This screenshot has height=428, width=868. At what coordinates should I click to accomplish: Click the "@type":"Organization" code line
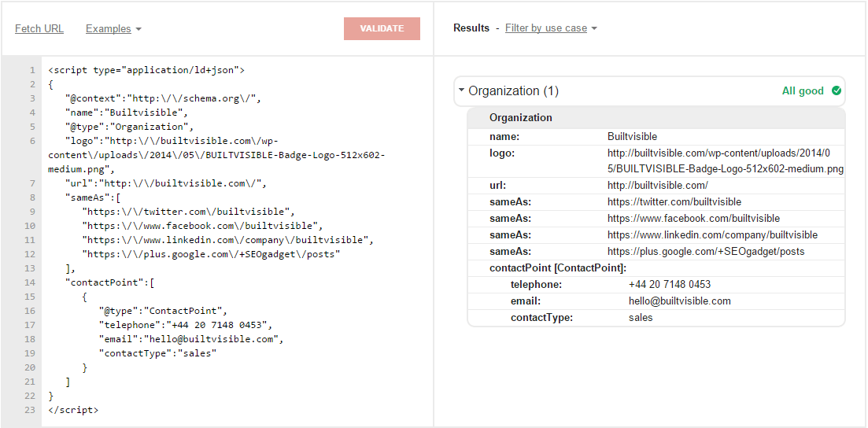point(130,127)
